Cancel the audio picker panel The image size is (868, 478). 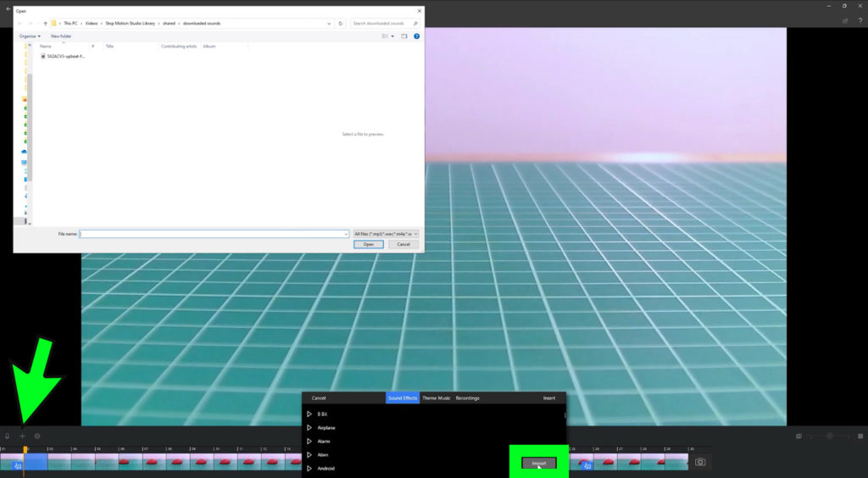(319, 397)
